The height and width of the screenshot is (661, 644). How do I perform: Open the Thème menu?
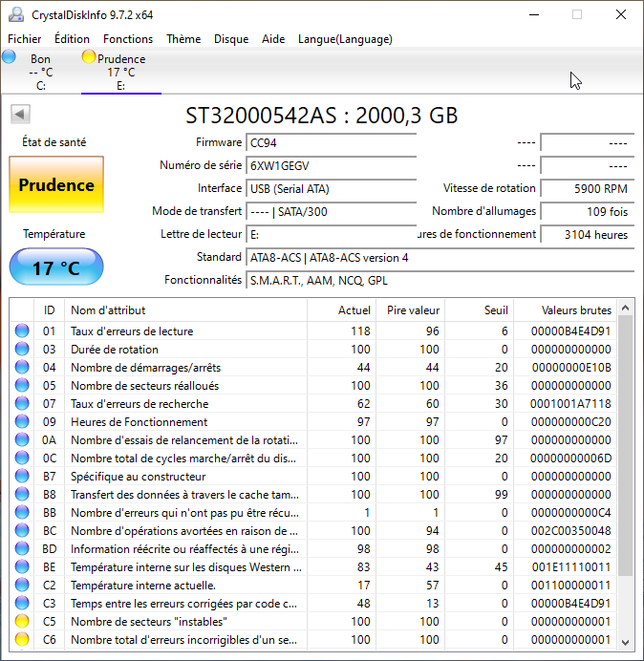[183, 39]
